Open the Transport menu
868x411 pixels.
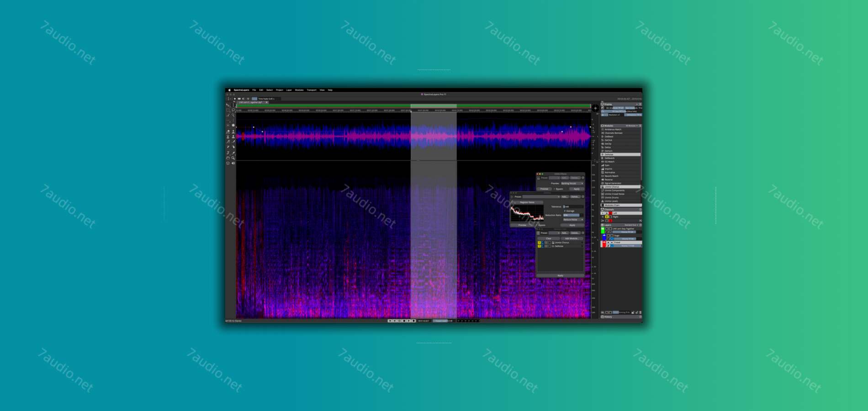pyautogui.click(x=312, y=90)
